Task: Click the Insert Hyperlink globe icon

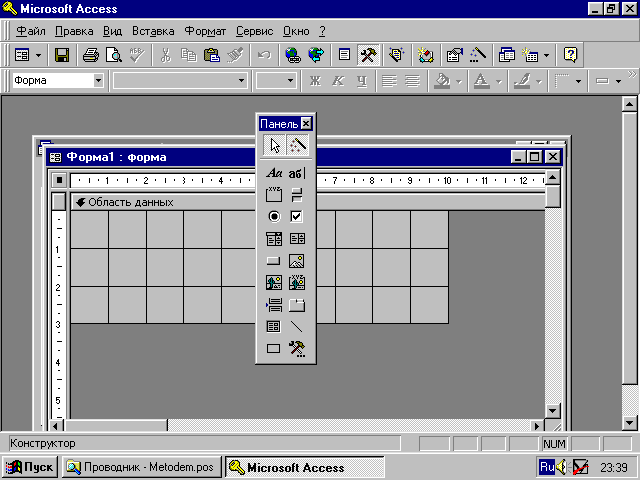Action: point(293,55)
